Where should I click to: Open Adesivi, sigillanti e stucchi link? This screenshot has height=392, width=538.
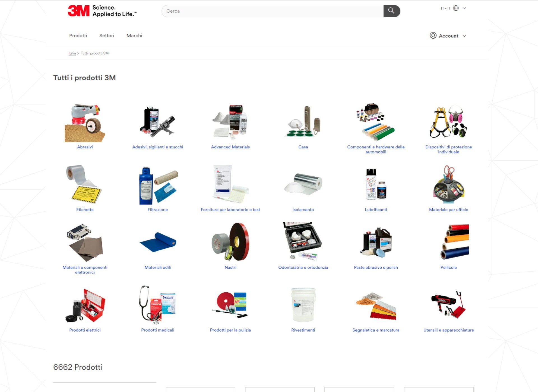point(157,147)
